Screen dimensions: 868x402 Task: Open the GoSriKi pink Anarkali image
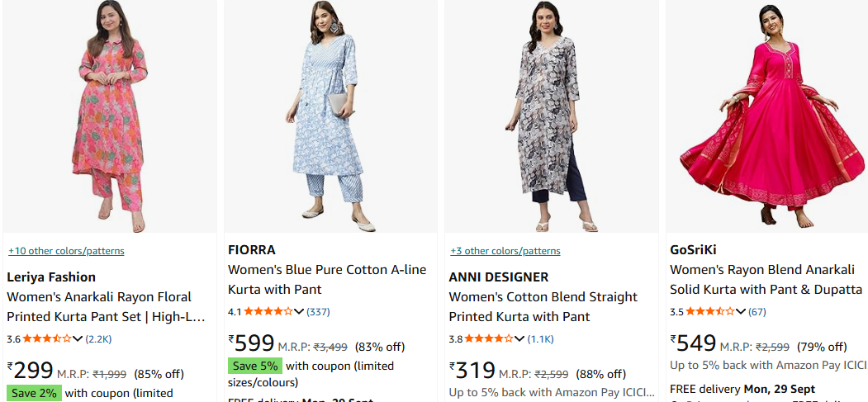pyautogui.click(x=768, y=116)
